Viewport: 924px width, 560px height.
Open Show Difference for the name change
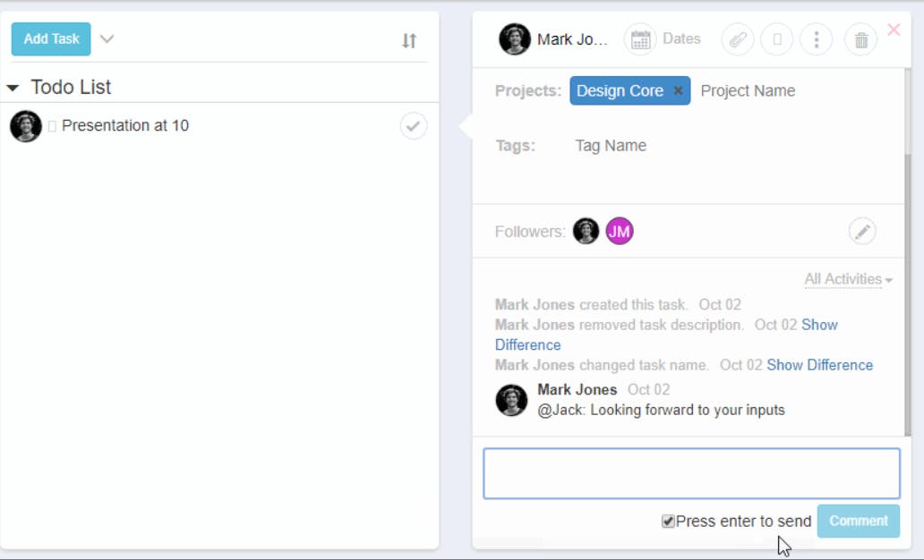[x=820, y=365]
